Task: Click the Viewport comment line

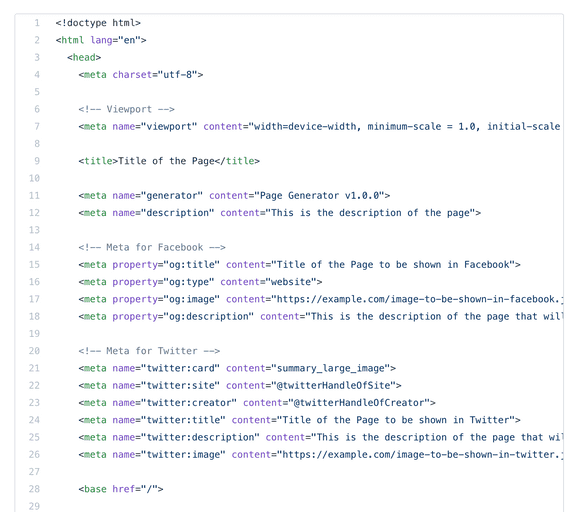Action: click(127, 109)
